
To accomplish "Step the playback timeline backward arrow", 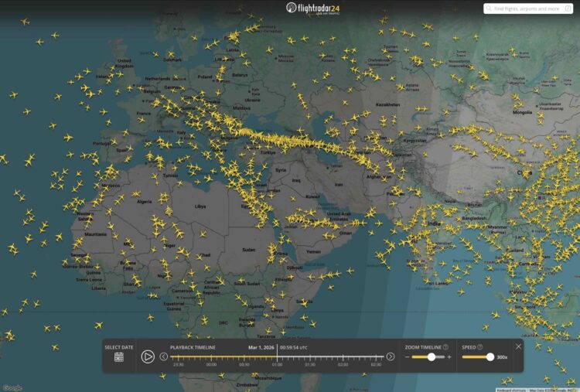I will tap(163, 356).
